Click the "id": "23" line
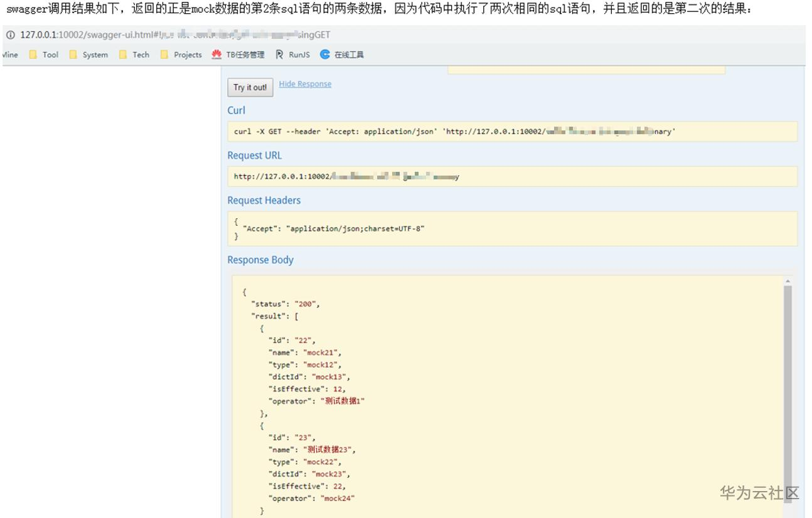This screenshot has height=518, width=812. (x=292, y=438)
